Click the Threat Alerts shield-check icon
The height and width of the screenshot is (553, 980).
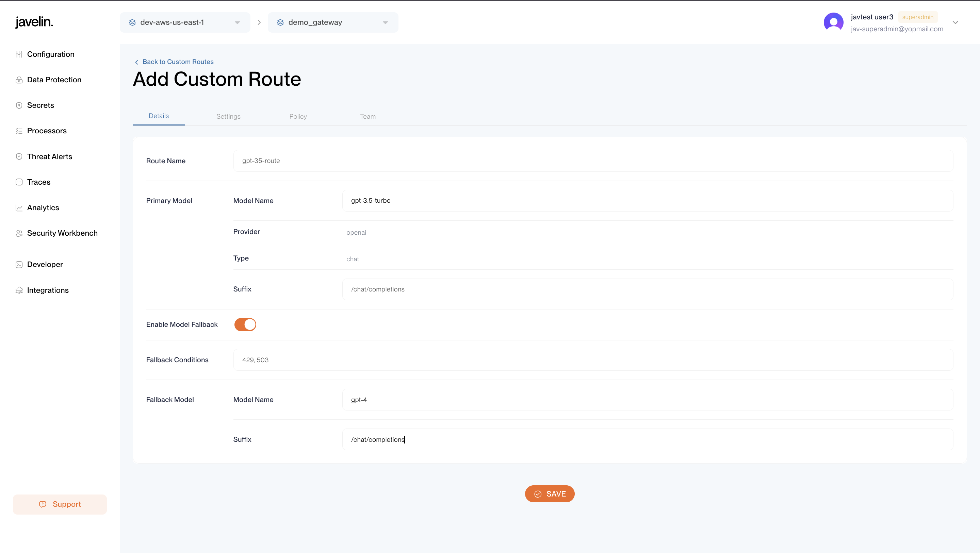point(19,156)
